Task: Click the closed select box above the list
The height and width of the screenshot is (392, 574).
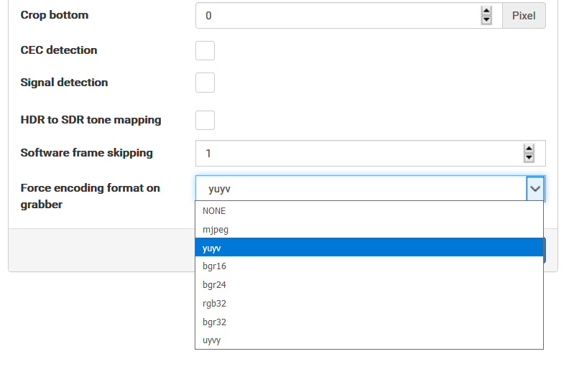Action: [359, 189]
